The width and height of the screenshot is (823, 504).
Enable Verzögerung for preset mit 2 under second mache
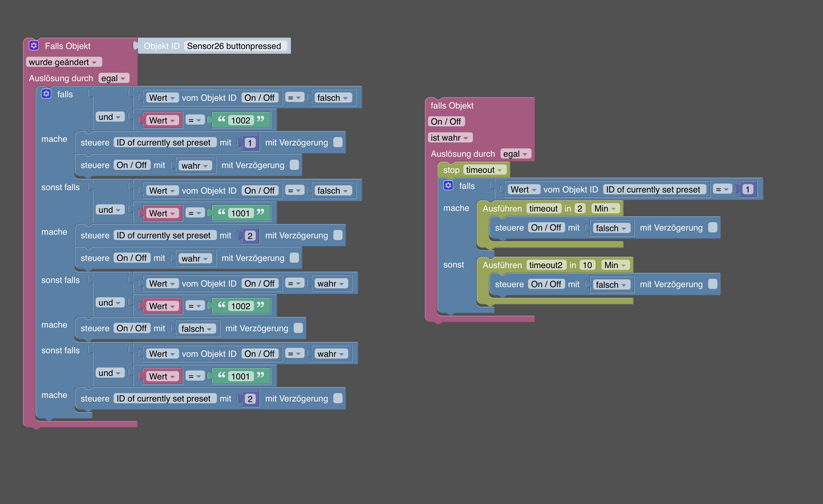337,235
